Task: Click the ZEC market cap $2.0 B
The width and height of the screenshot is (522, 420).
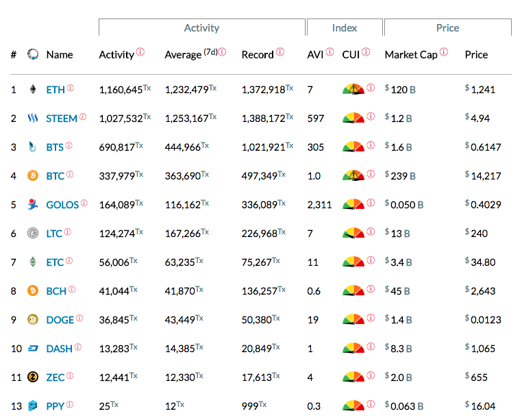Action: [x=399, y=377]
